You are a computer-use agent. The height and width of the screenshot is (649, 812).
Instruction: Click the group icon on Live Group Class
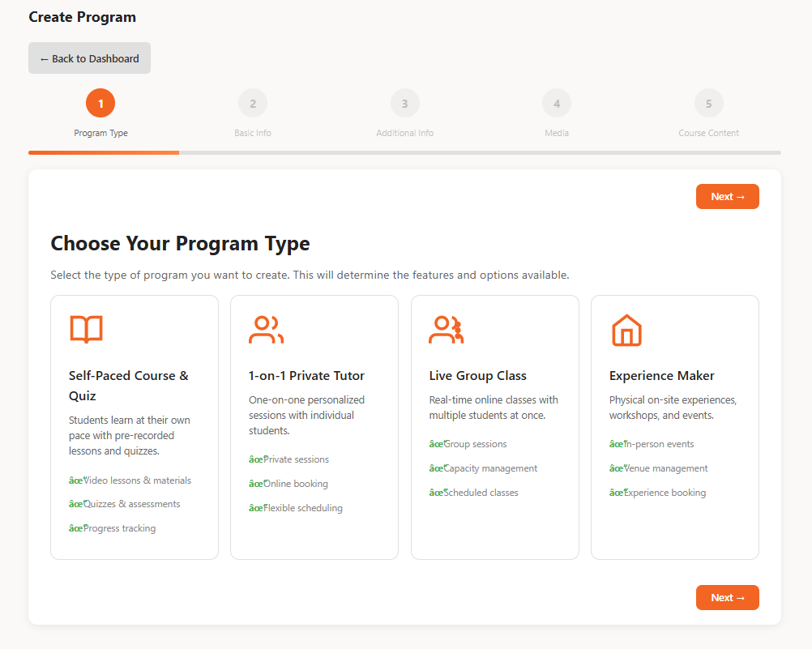coord(446,330)
